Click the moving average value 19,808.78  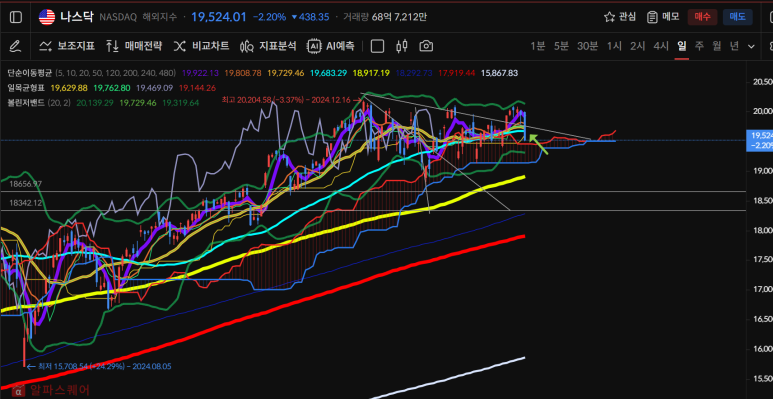click(243, 73)
